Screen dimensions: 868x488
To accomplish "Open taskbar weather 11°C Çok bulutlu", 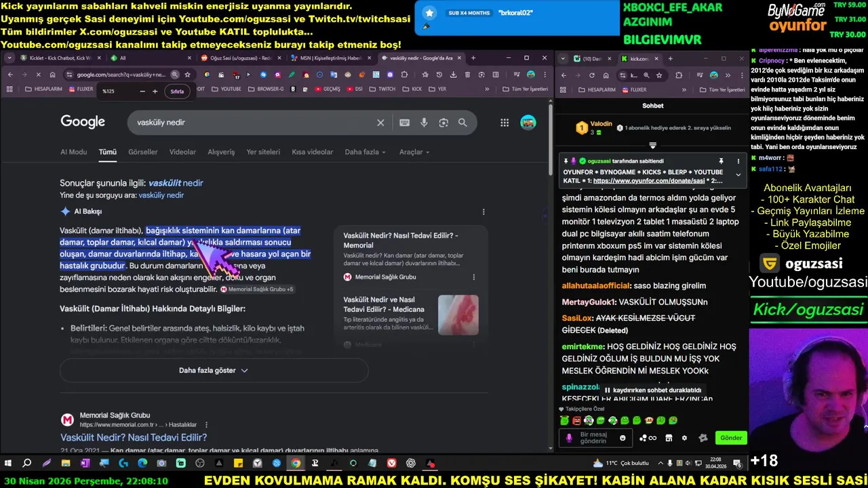I will [620, 463].
